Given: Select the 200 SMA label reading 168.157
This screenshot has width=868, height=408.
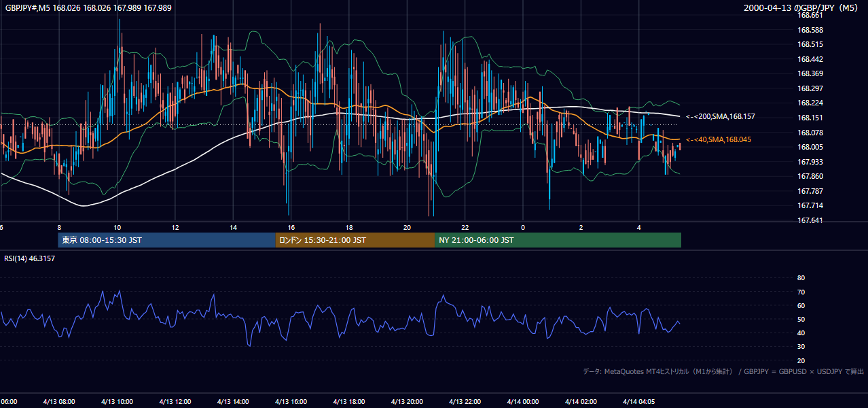Looking at the screenshot, I should 721,117.
